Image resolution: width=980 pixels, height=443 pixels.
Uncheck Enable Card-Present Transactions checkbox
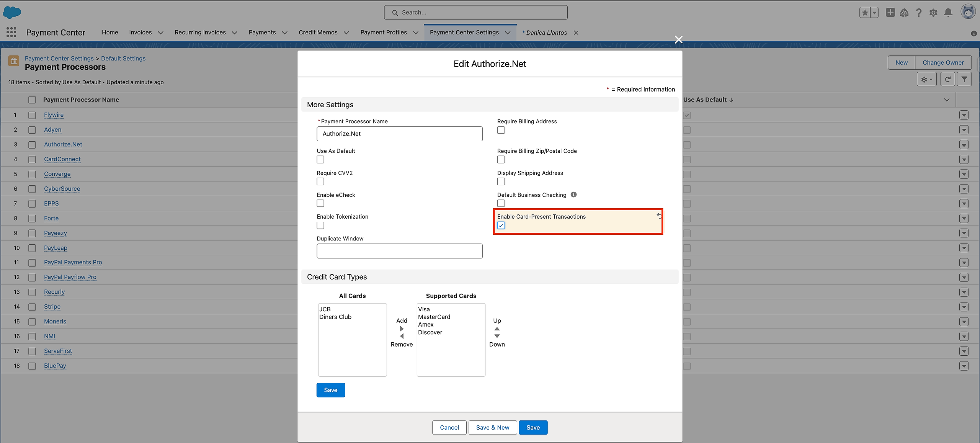point(501,226)
